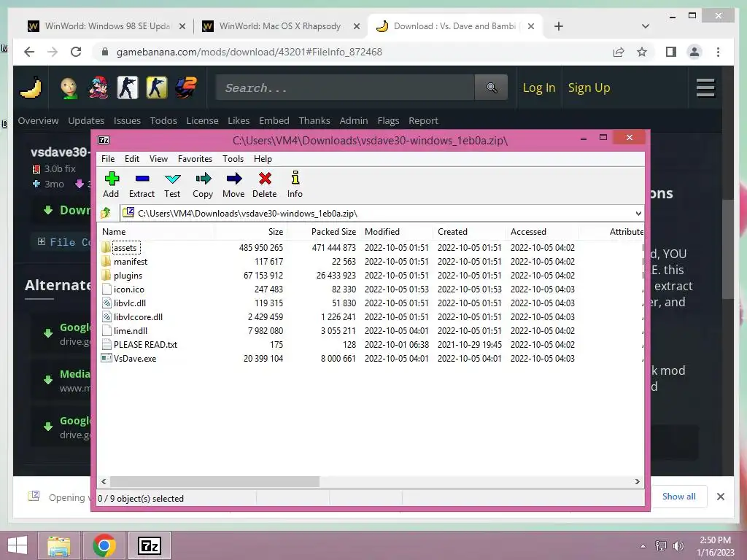Open File Explorer from the taskbar
This screenshot has height=560, width=747.
(59, 545)
